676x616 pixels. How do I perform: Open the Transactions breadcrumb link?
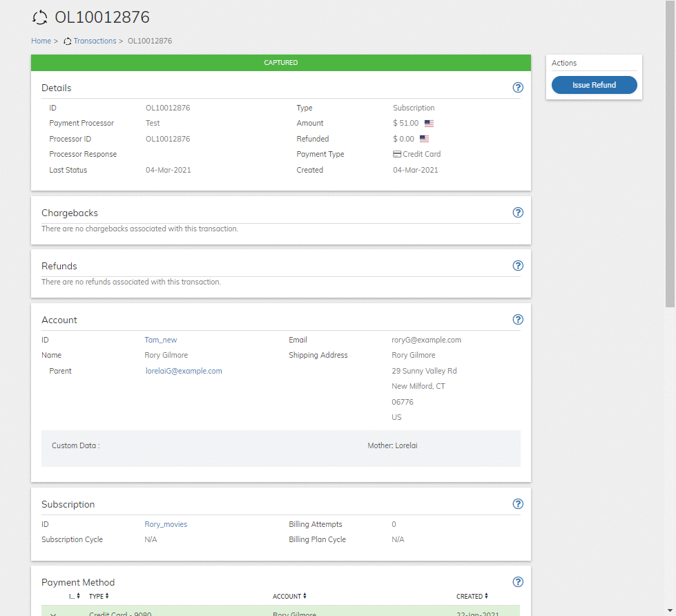tap(95, 41)
